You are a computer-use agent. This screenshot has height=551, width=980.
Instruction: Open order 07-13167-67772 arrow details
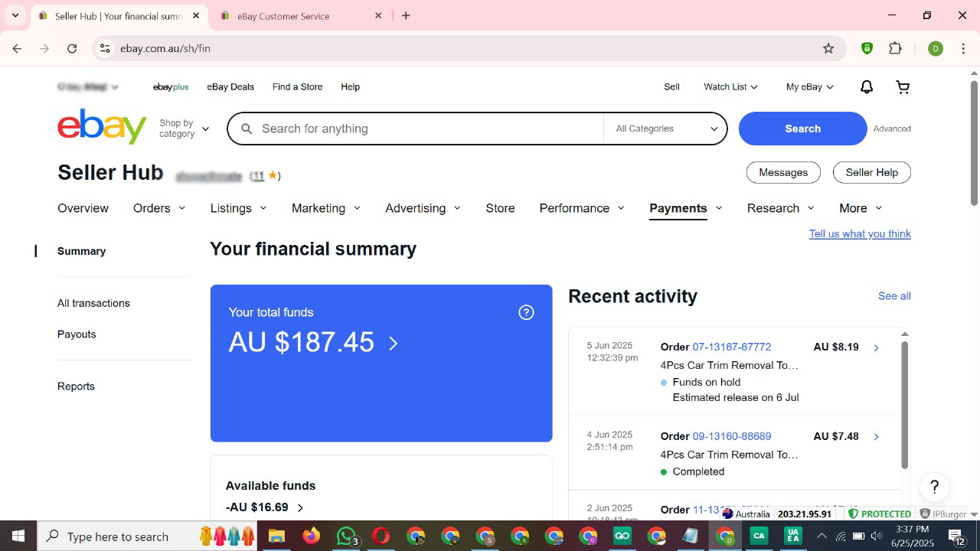click(x=876, y=348)
